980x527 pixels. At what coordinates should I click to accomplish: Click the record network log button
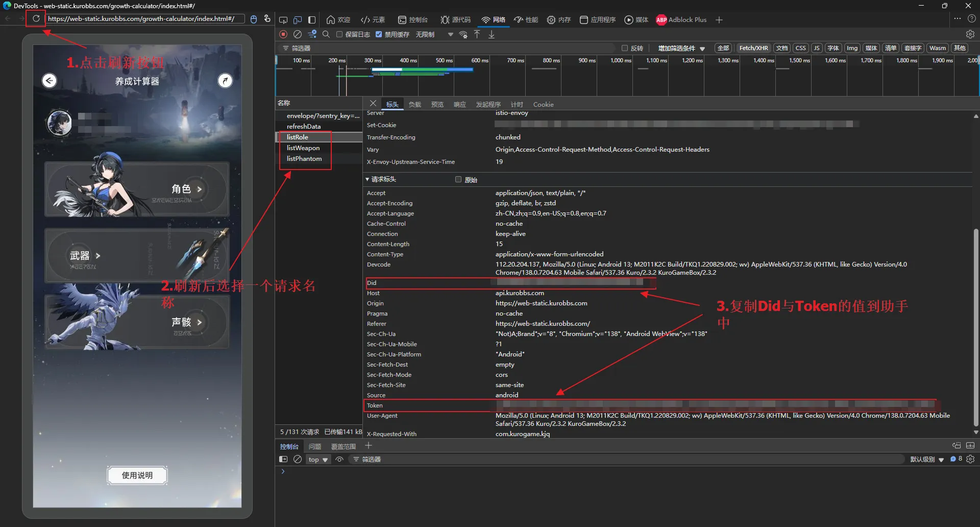(283, 34)
